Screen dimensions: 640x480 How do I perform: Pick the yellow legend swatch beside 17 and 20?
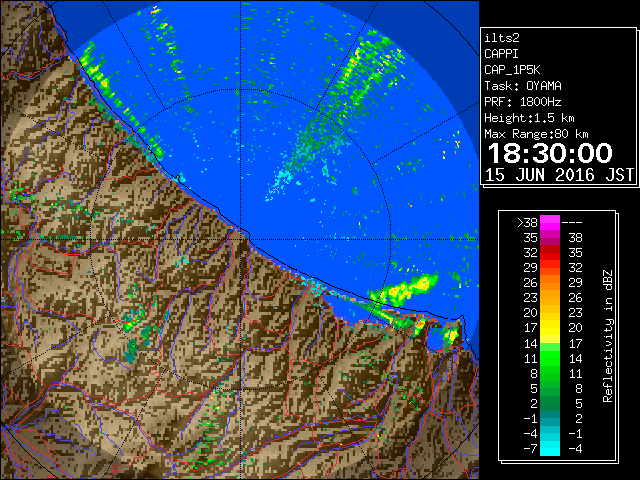pos(550,328)
